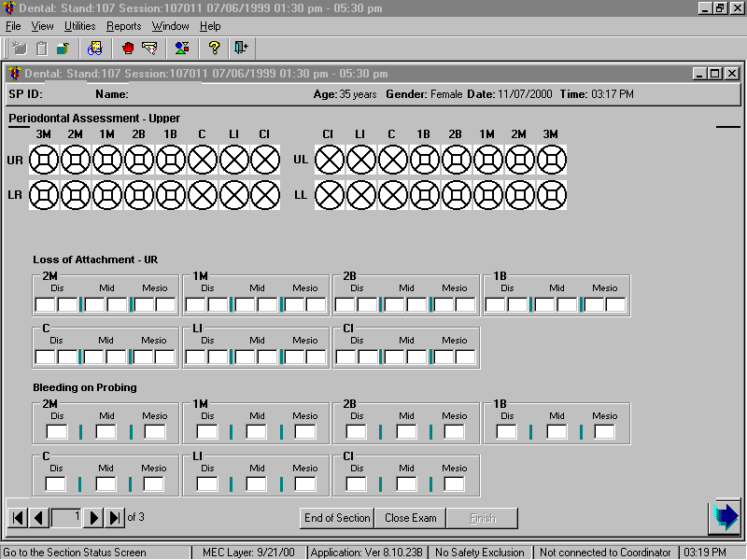Click the eyeglasses review icon in toolbar
Screen dimensions: 747x560
point(94,48)
